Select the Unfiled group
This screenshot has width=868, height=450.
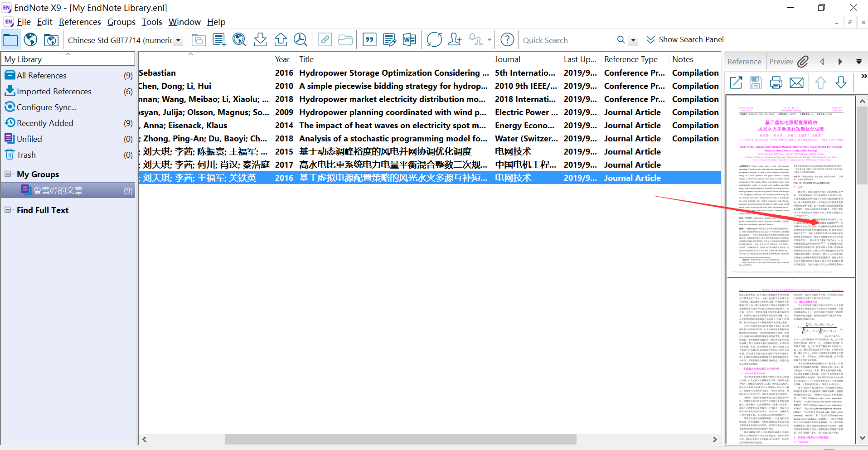coord(68,139)
